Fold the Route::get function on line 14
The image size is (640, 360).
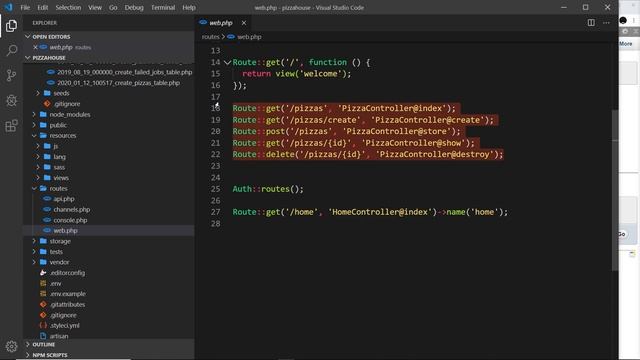click(227, 62)
